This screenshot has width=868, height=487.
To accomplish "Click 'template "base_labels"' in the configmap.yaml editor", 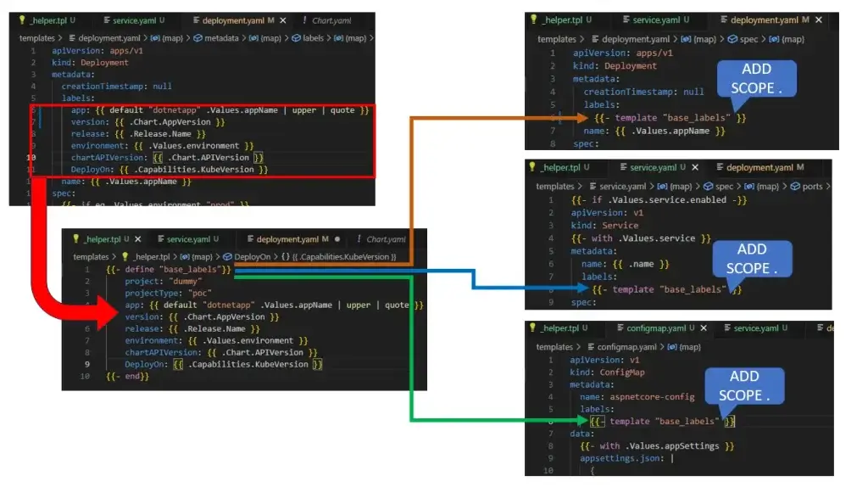I will [665, 421].
